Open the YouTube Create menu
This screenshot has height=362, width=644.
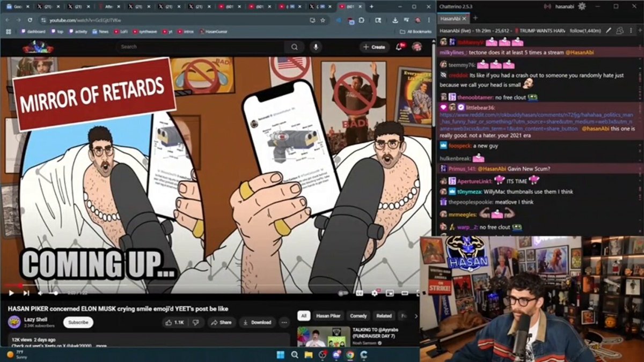coord(374,47)
